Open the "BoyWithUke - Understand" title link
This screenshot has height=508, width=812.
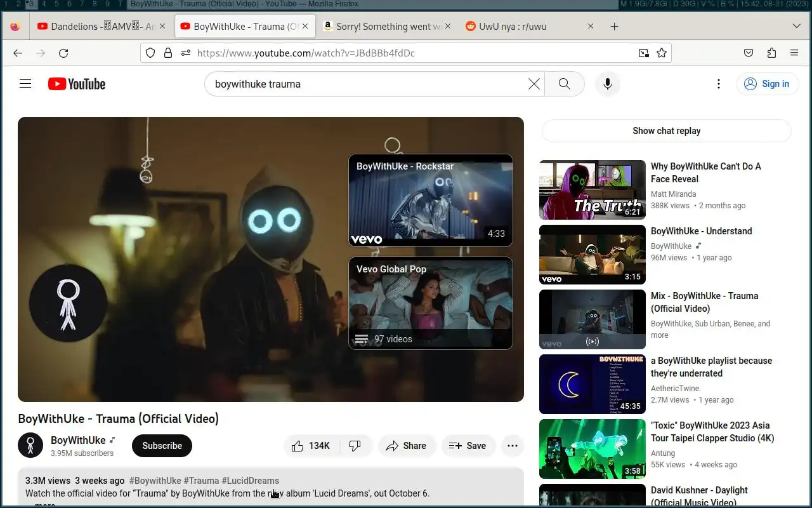(x=702, y=231)
